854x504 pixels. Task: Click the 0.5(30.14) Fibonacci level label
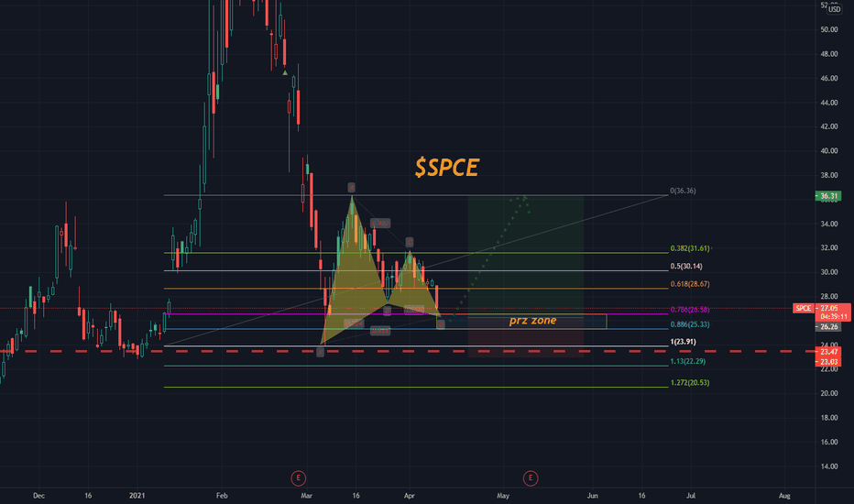pos(686,267)
